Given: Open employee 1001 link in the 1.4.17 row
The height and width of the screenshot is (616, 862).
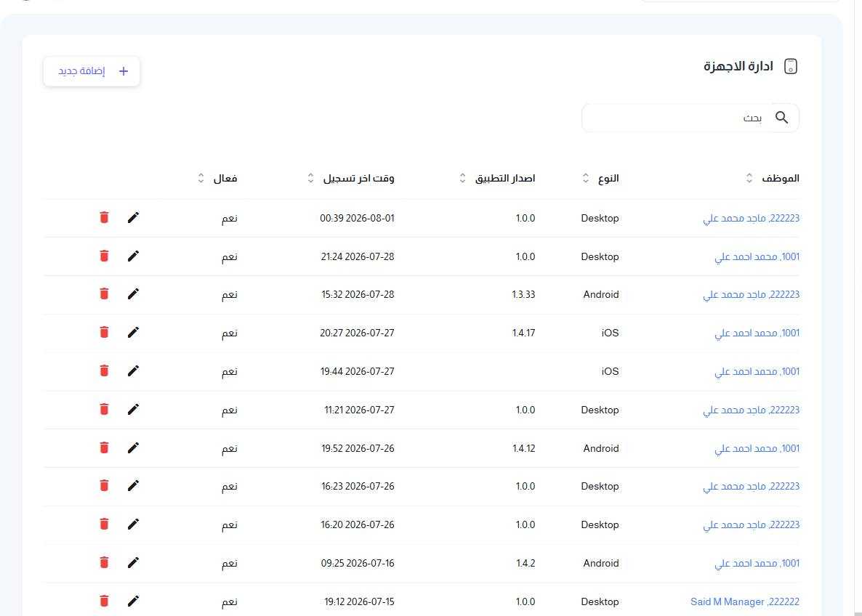Looking at the screenshot, I should click(x=757, y=333).
